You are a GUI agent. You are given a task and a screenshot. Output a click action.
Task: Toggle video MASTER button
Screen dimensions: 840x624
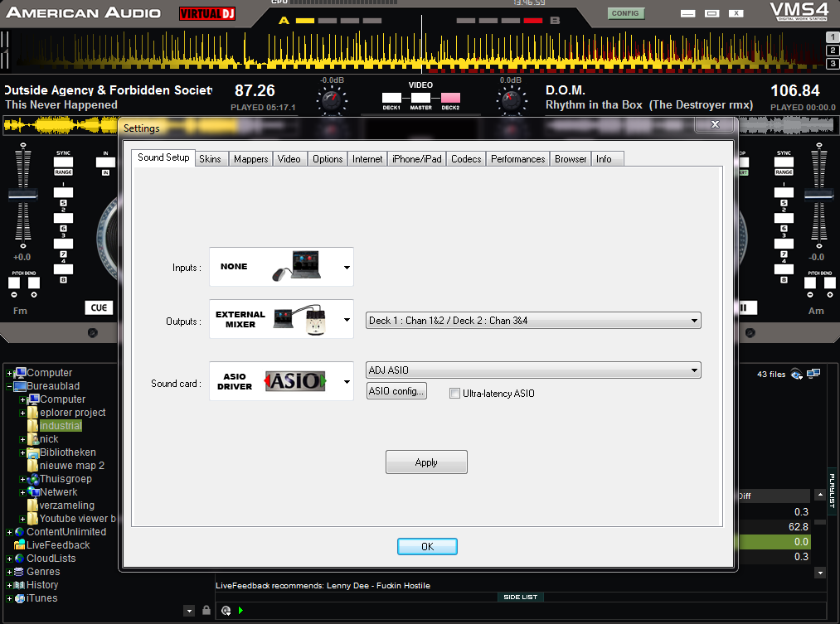[x=420, y=98]
